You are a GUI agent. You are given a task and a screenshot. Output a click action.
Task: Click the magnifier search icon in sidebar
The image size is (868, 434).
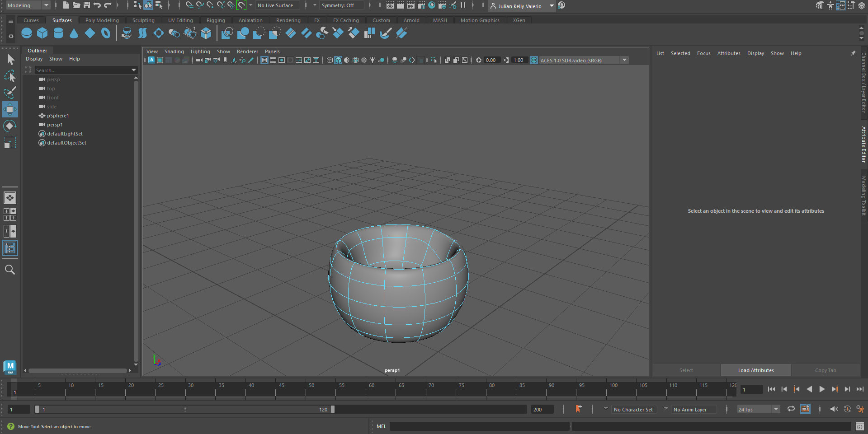pyautogui.click(x=10, y=270)
